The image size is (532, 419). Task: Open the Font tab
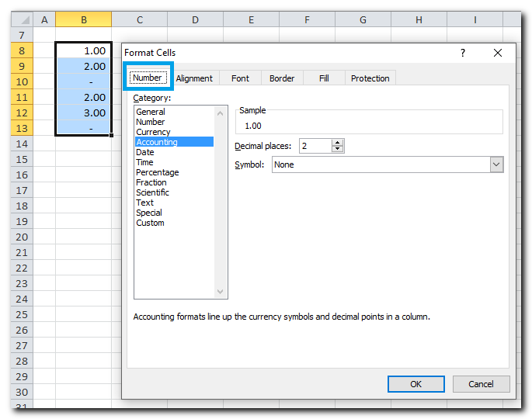[x=240, y=78]
